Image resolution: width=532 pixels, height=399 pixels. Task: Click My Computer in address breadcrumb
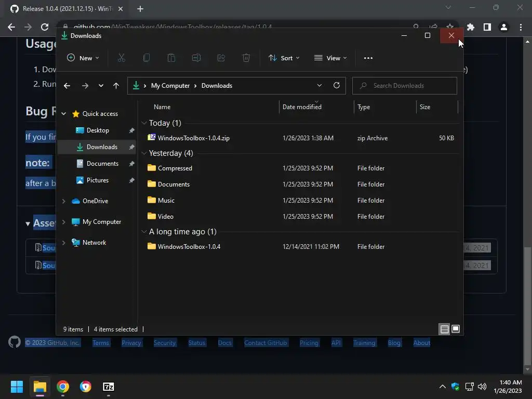[170, 86]
